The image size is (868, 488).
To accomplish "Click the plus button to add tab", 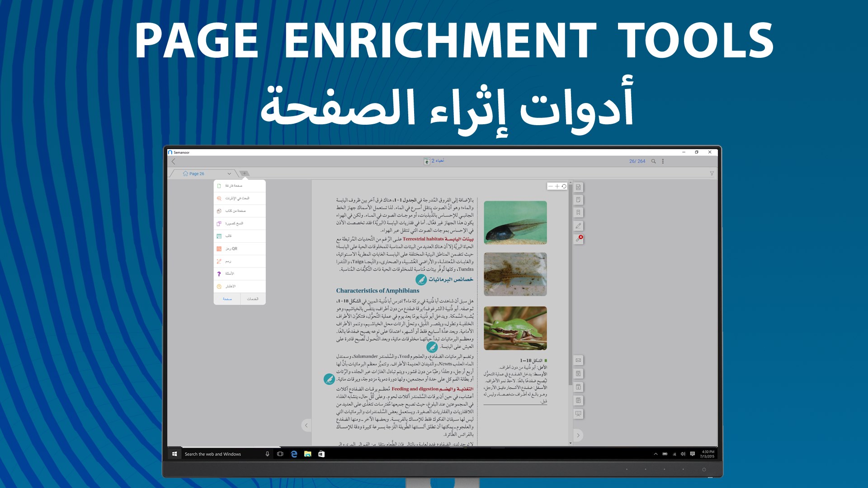I will [x=244, y=174].
